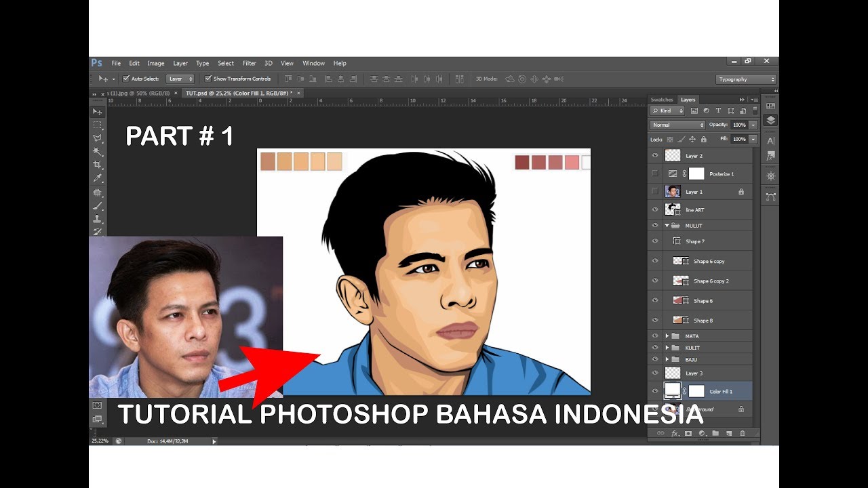Click the Lock Position icon
The width and height of the screenshot is (868, 488).
(692, 139)
